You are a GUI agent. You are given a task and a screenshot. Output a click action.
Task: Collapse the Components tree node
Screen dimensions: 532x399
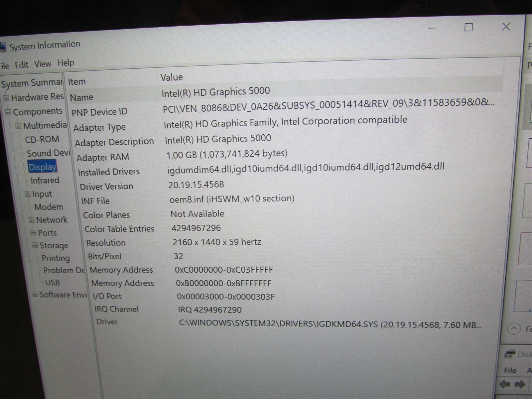8,112
